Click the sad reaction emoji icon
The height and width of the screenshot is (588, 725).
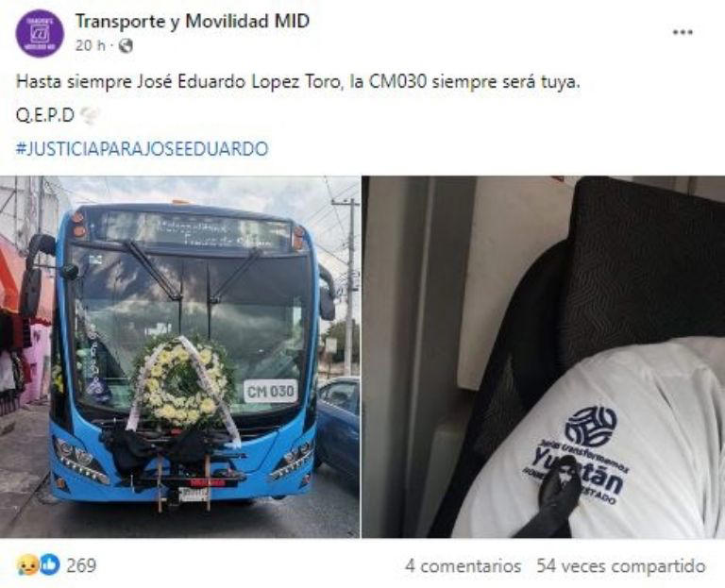tap(26, 565)
